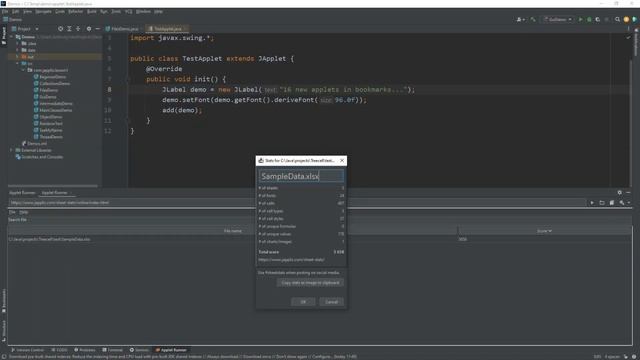Image resolution: width=640 pixels, height=360 pixels.
Task: Open Services tool window tab
Action: click(x=139, y=350)
